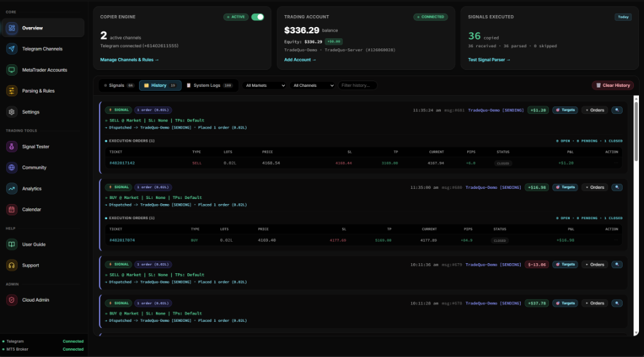Click the Filter history input field

357,86
